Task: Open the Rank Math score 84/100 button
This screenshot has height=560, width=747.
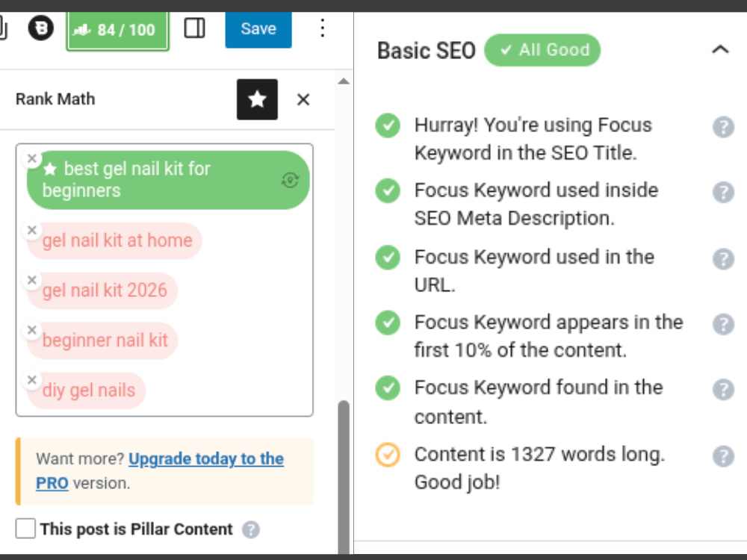Action: (117, 30)
